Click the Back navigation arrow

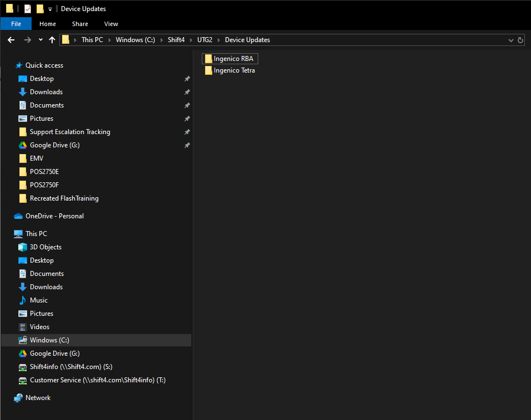click(11, 40)
